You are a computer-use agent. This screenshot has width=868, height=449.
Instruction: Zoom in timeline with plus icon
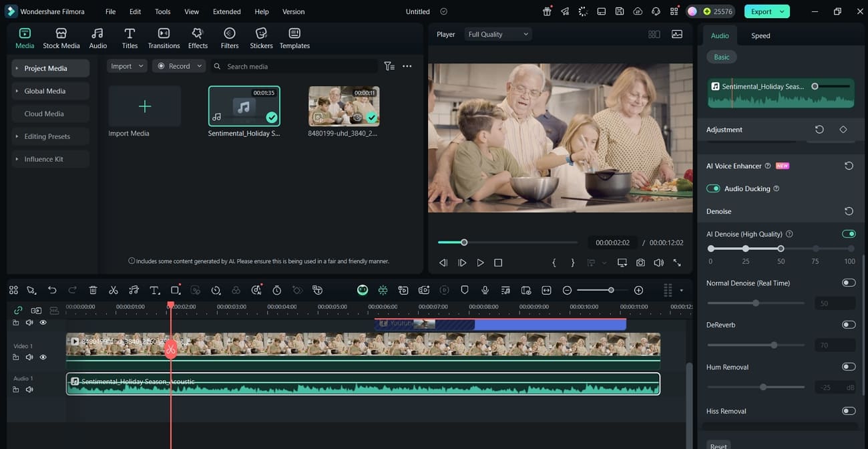pos(638,290)
